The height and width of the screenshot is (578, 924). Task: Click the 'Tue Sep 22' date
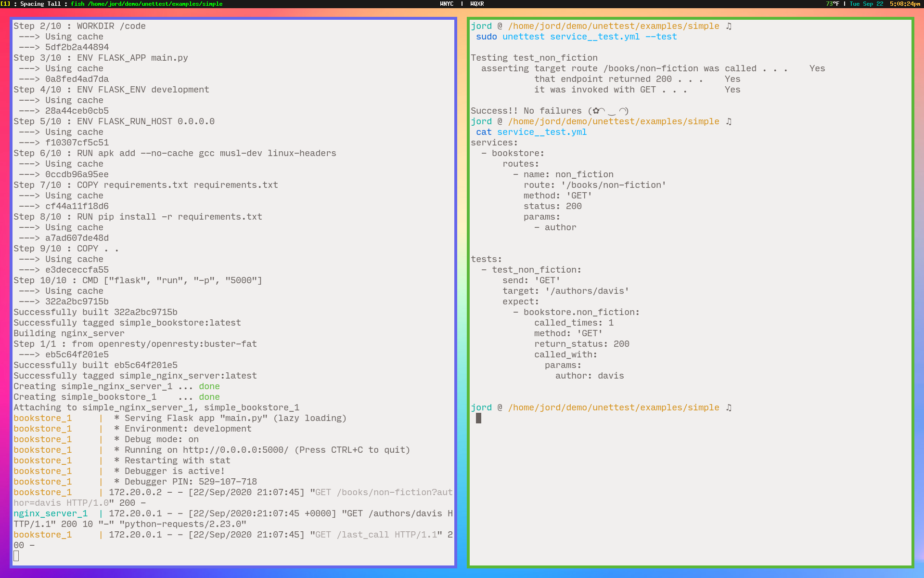click(x=866, y=4)
